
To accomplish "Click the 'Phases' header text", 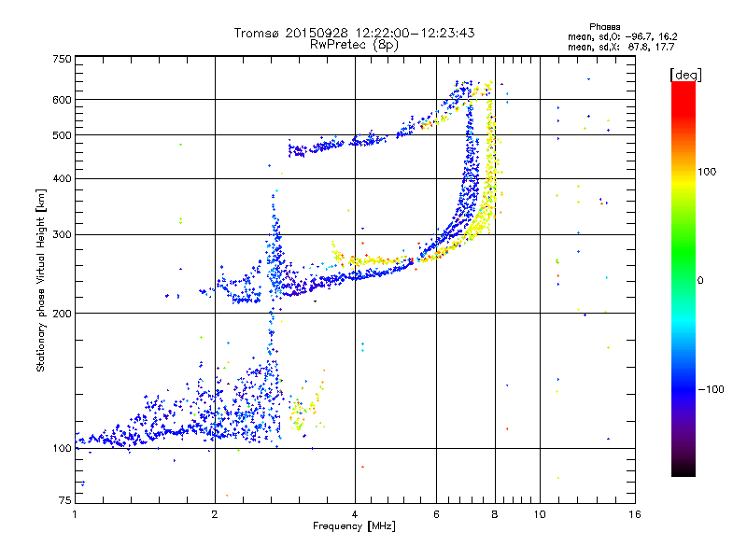I will pos(604,27).
